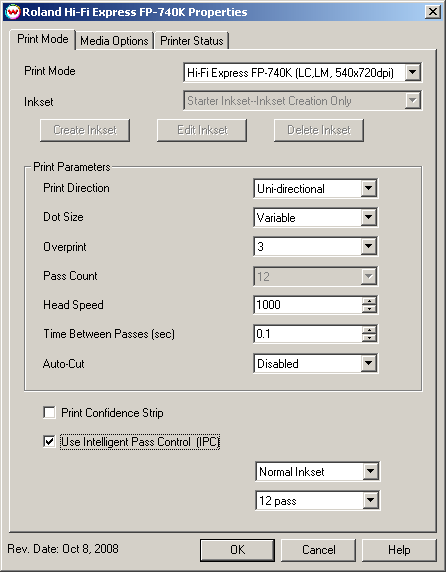Click the Pass Count dropdown
Image resolution: width=446 pixels, height=572 pixels.
click(316, 276)
